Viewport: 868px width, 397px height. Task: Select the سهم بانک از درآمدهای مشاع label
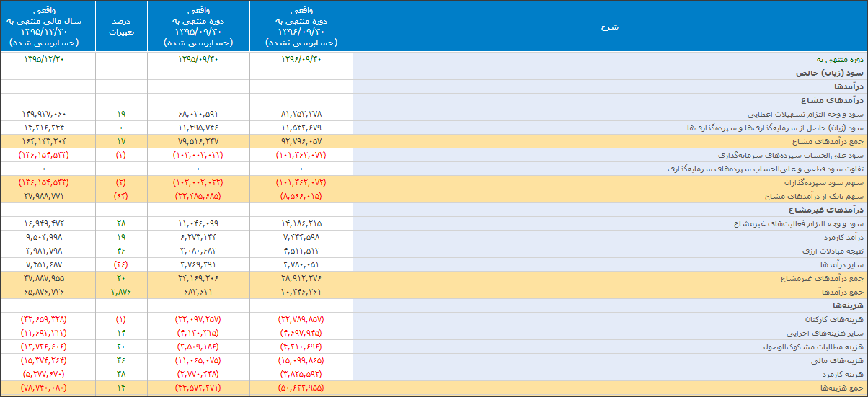pyautogui.click(x=814, y=196)
